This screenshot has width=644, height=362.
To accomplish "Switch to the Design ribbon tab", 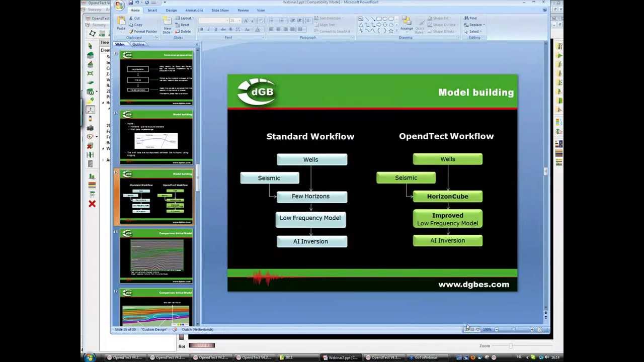I will tap(171, 11).
